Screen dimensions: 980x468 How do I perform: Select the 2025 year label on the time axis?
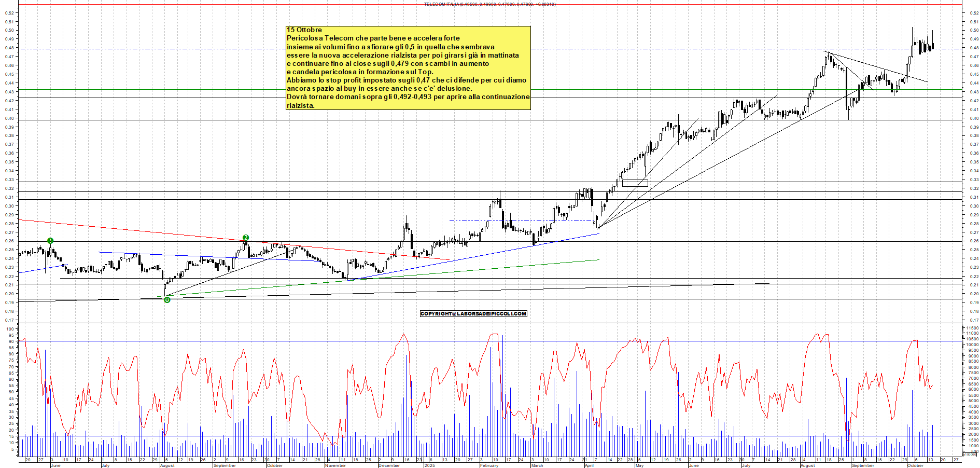coord(429,465)
